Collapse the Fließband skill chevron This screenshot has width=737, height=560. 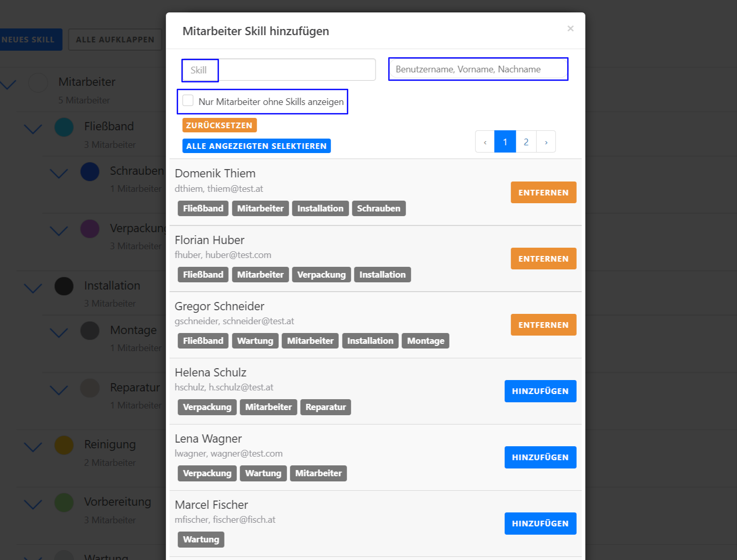click(x=33, y=128)
